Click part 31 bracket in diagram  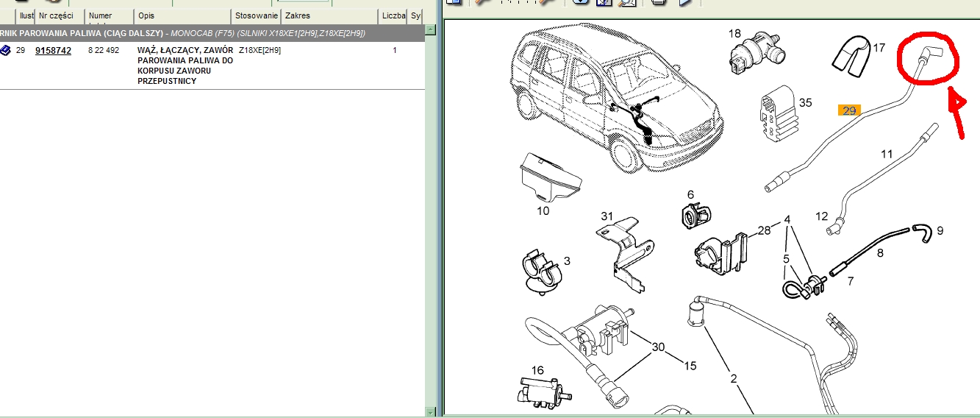click(624, 249)
